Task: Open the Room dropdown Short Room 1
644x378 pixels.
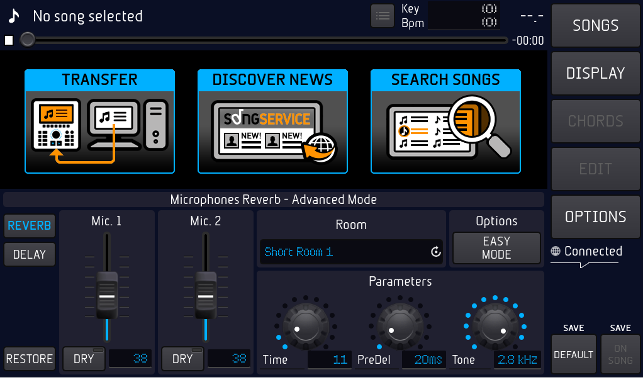Action: click(351, 251)
